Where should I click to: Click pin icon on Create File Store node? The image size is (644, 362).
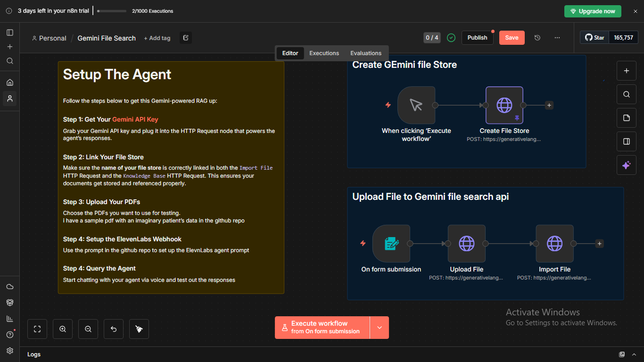click(517, 118)
